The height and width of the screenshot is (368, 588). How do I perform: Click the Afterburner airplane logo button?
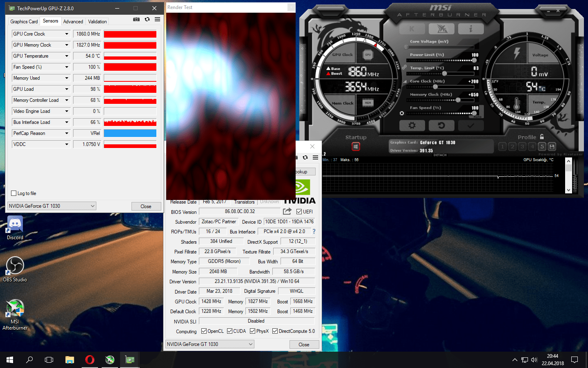[442, 29]
